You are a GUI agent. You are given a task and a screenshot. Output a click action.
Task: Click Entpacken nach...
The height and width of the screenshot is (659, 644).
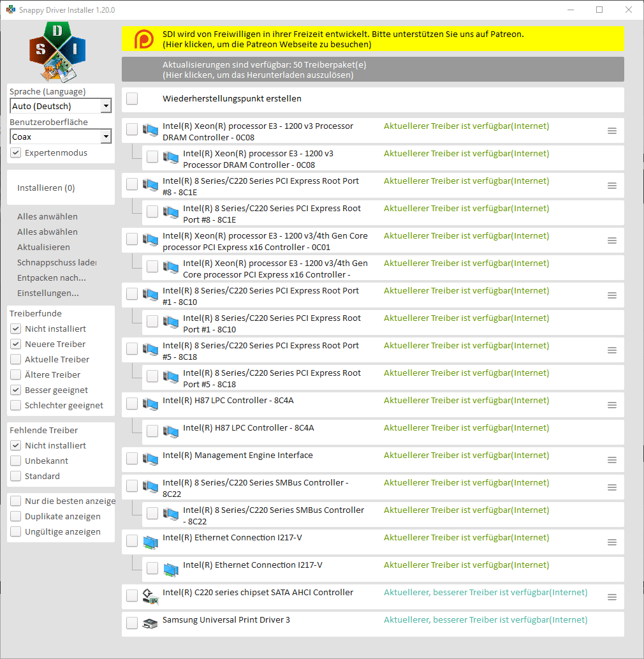52,278
